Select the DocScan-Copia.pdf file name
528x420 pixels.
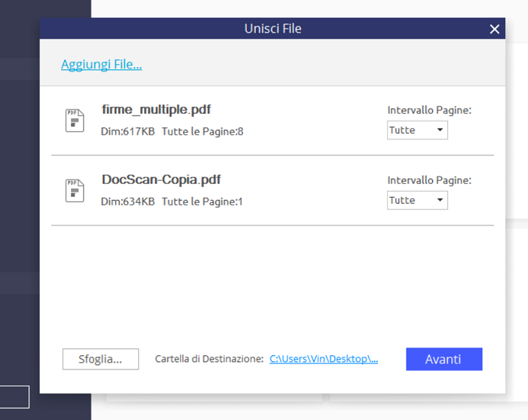(x=161, y=179)
